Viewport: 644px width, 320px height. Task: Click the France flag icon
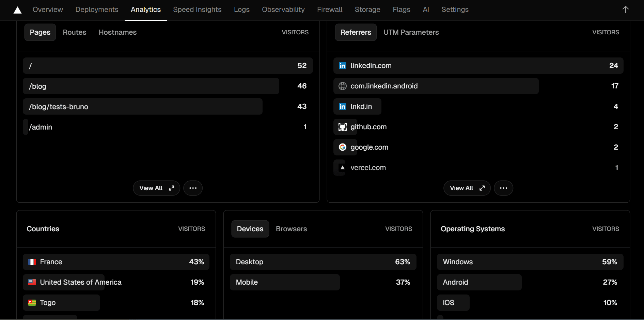[x=32, y=262]
